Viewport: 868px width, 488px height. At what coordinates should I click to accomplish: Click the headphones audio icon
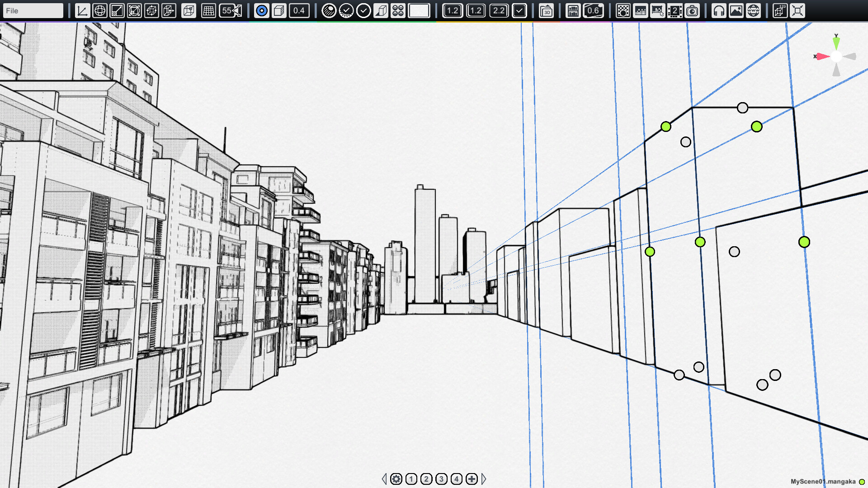718,10
